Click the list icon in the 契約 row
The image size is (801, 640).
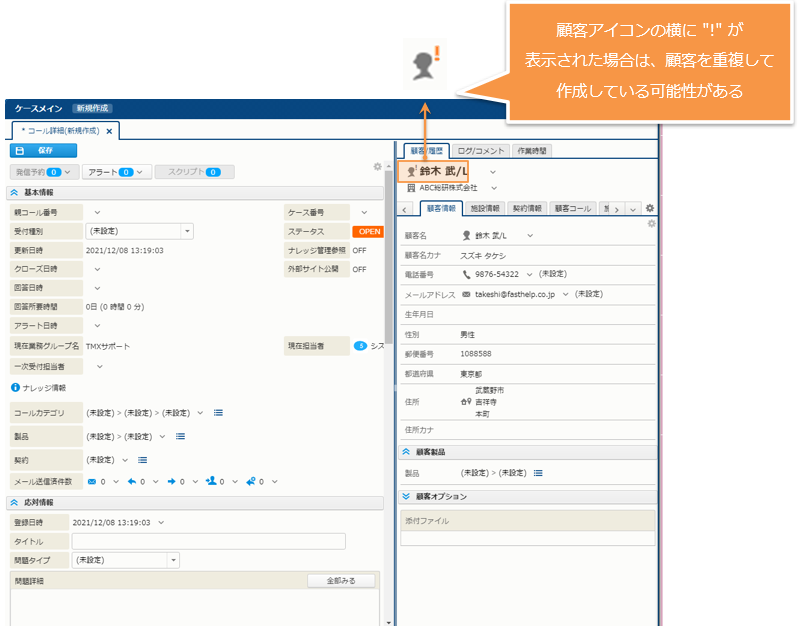[142, 460]
